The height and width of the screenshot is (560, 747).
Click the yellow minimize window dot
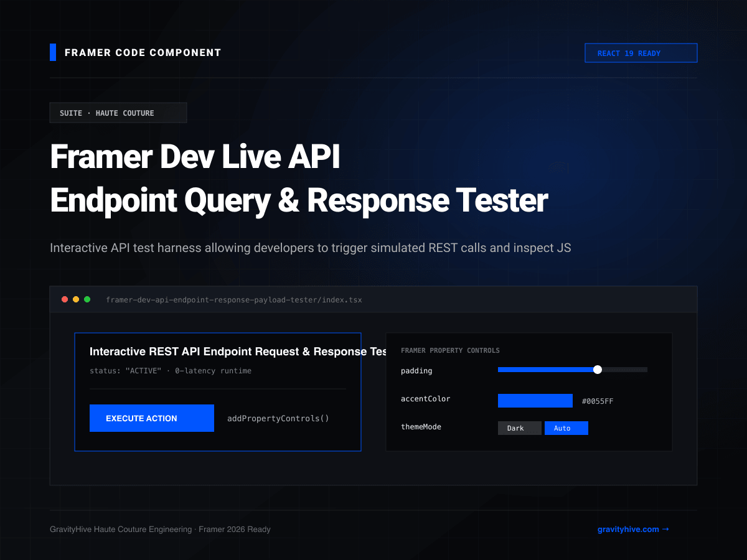pos(76,299)
